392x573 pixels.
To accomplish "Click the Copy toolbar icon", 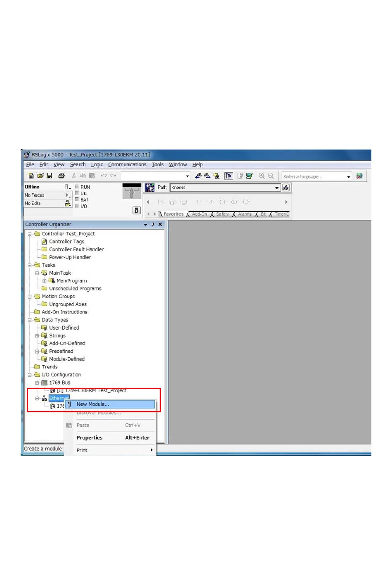I will 83,176.
